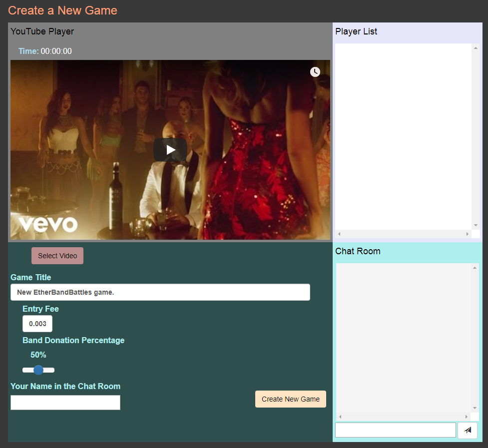Click the Time 00:00:00 readout
Image resolution: width=488 pixels, height=448 pixels.
click(x=45, y=51)
